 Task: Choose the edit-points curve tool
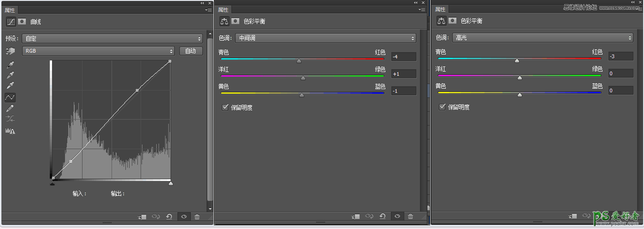(x=10, y=97)
